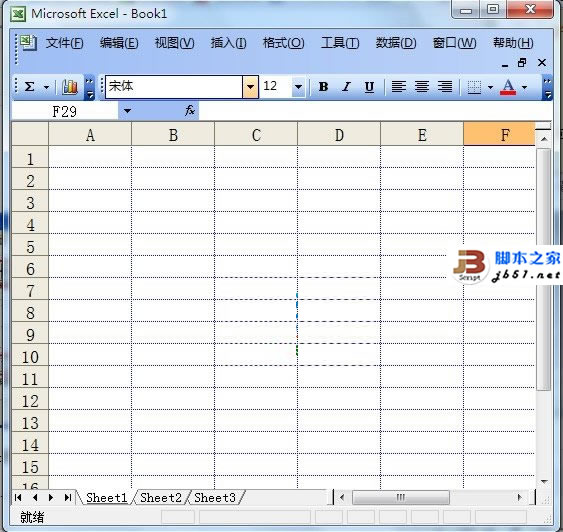Restore the workbook document window
Viewport: 563px width, 532px height.
click(x=522, y=63)
